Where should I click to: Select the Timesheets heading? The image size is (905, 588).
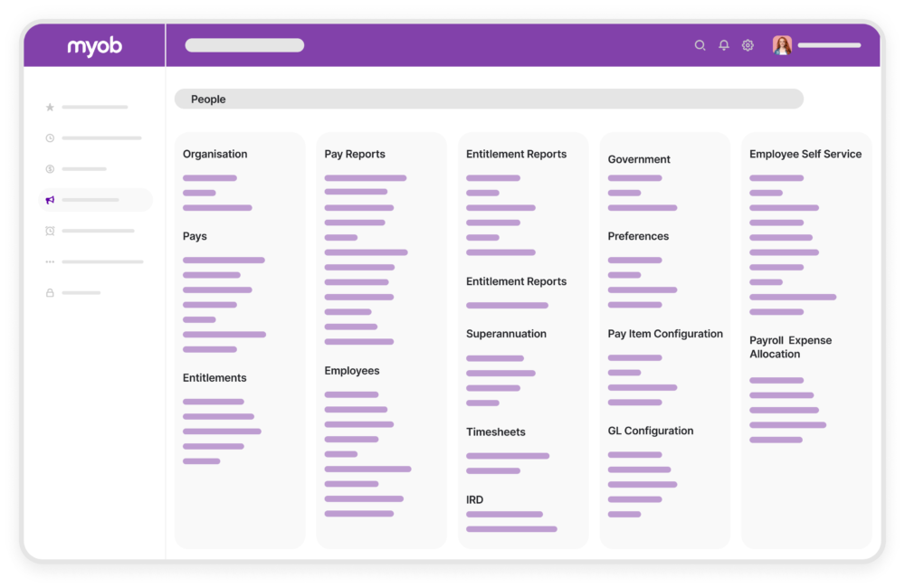tap(495, 432)
